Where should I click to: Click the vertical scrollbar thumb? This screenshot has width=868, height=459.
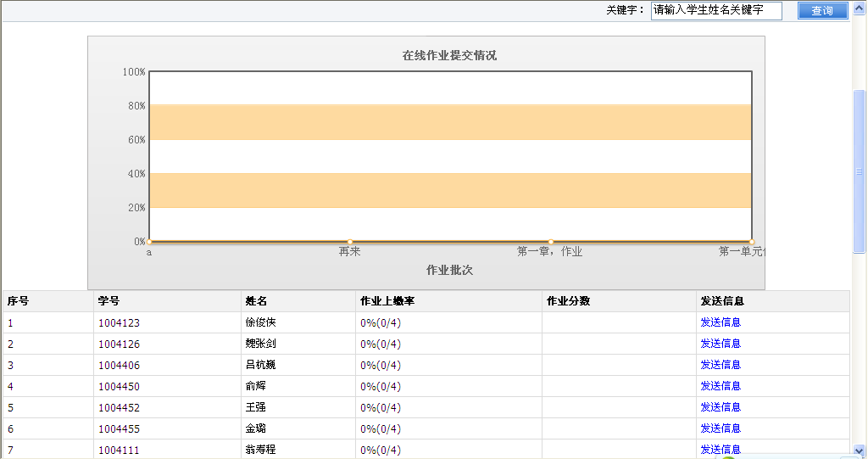point(859,170)
